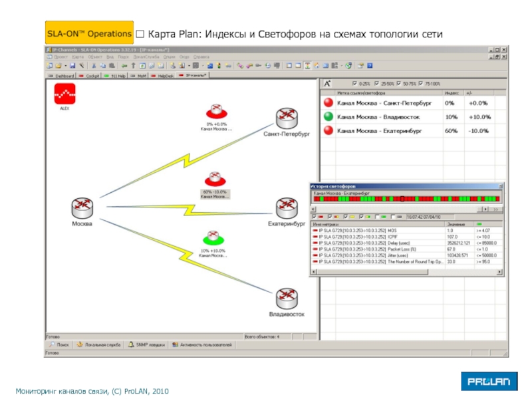The image size is (532, 399).
Task: Click the >> button in the history window
Action: pyautogui.click(x=495, y=209)
